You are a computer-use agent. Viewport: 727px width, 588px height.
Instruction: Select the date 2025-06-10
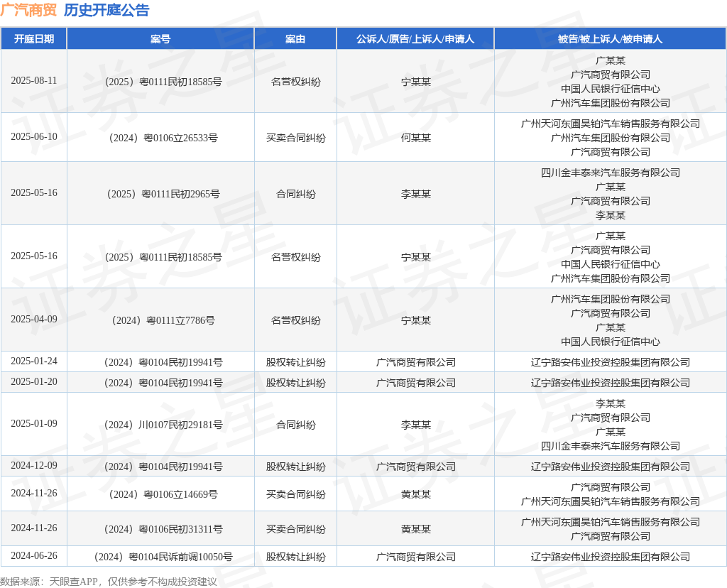[34, 137]
